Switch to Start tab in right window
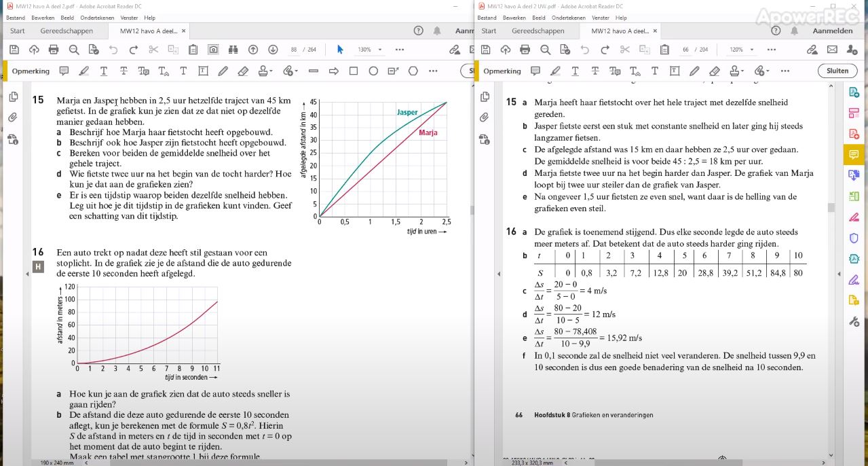The image size is (868, 466). [x=489, y=31]
